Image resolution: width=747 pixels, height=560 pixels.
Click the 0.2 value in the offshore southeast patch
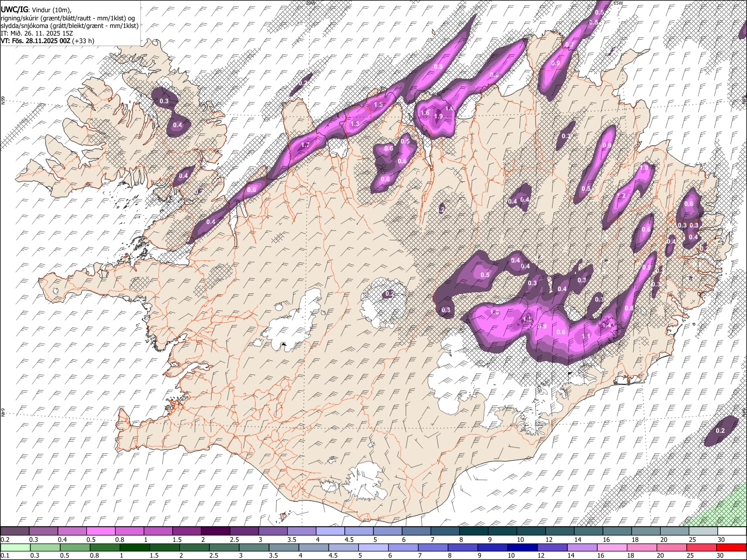pyautogui.click(x=720, y=430)
